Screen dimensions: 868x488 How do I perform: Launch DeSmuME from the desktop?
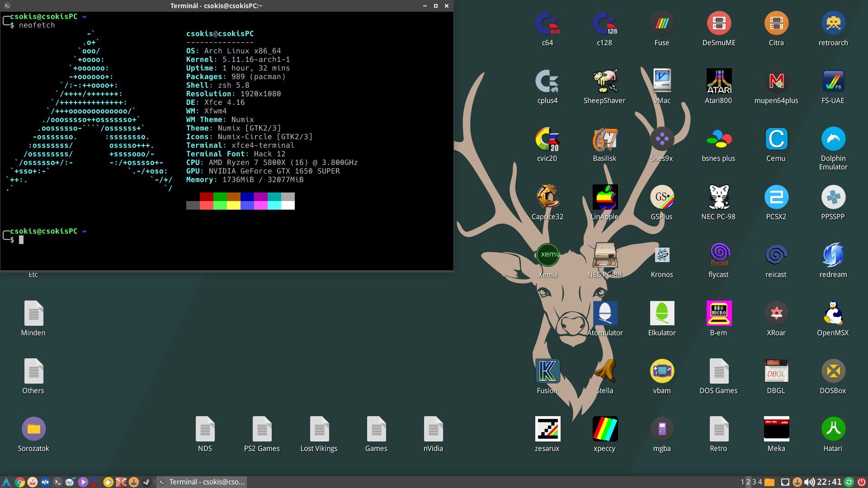[719, 23]
